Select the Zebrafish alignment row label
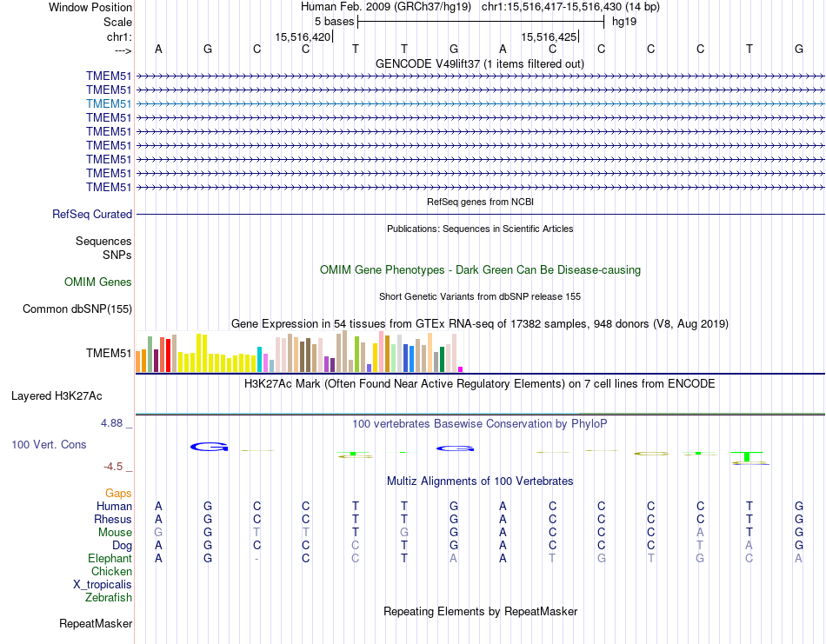Viewport: 826px width, 644px height. point(109,598)
